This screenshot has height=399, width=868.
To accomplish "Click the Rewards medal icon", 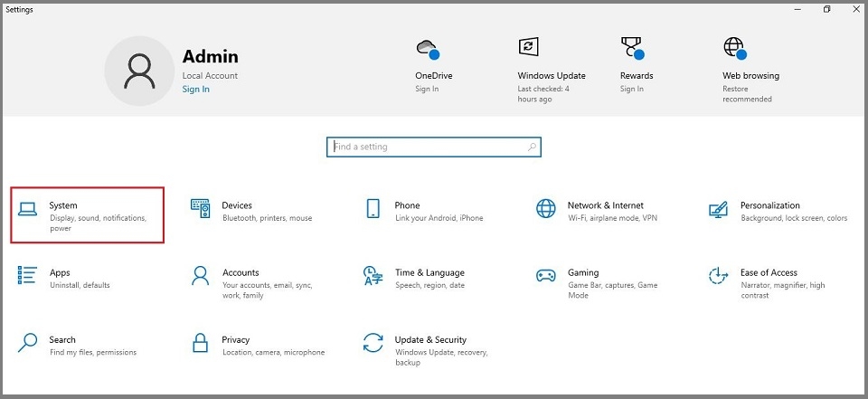I will (x=632, y=48).
